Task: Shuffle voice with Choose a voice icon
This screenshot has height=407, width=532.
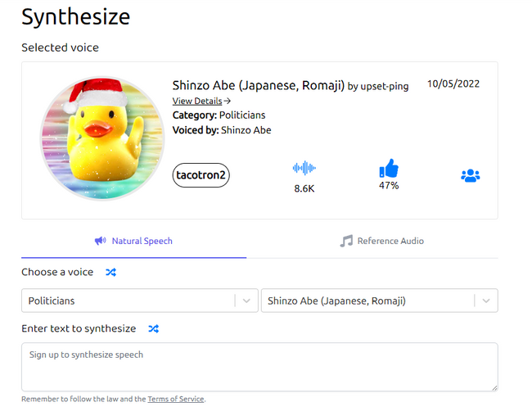Action: point(111,272)
